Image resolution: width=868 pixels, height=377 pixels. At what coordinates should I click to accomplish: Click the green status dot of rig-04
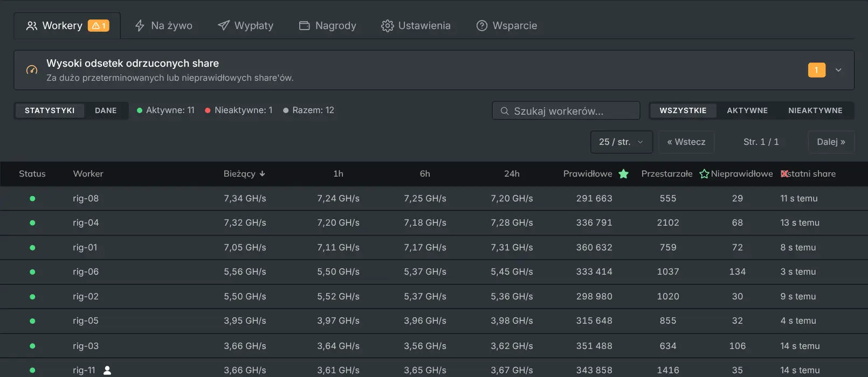click(x=32, y=223)
